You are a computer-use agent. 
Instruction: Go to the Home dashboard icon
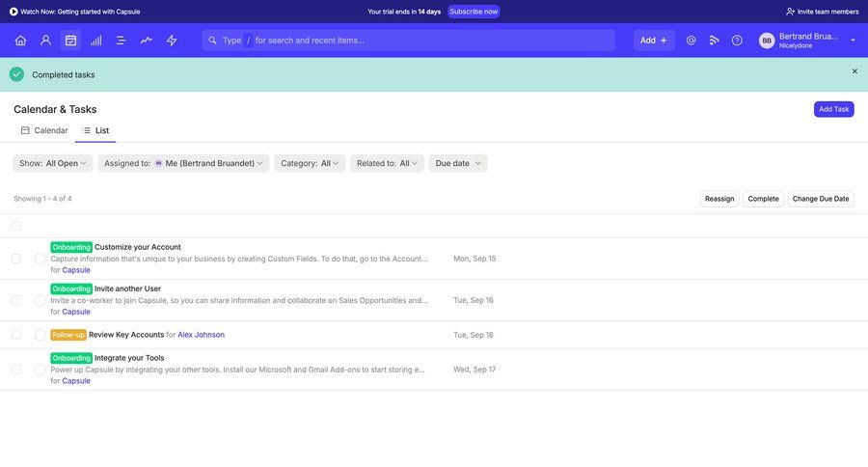point(20,41)
